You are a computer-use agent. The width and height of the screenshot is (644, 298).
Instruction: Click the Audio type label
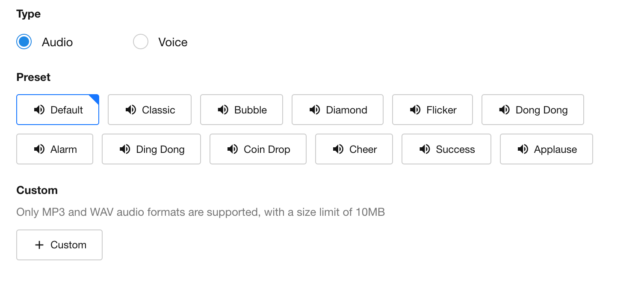57,42
